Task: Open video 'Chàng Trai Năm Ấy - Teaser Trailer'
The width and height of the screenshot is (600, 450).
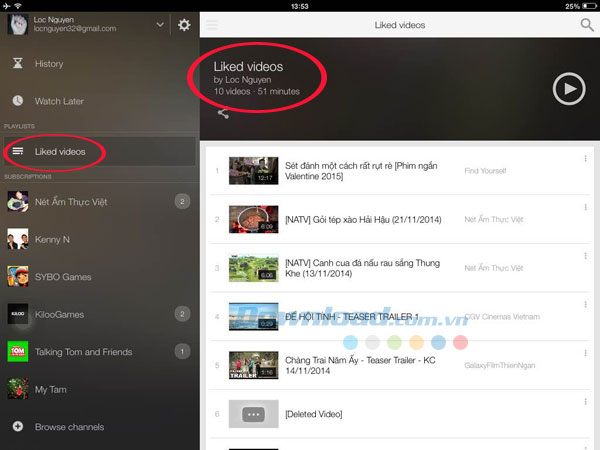Action: tap(360, 365)
